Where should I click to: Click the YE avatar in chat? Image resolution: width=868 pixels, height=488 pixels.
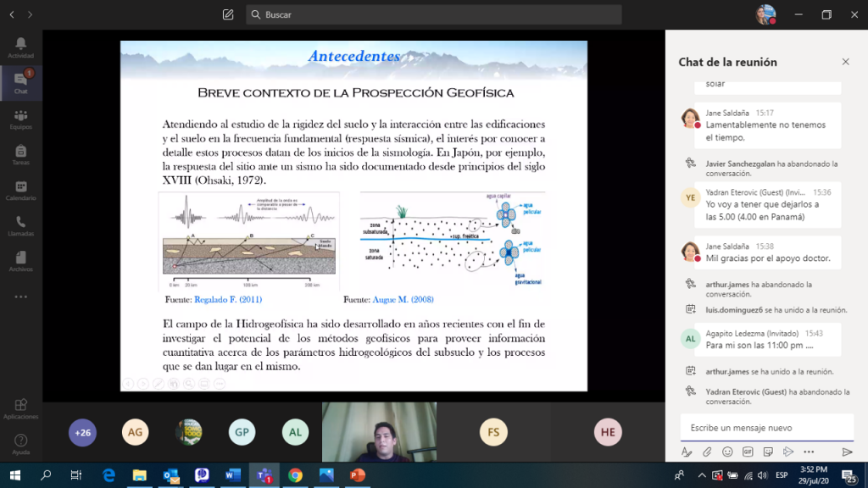pos(690,197)
